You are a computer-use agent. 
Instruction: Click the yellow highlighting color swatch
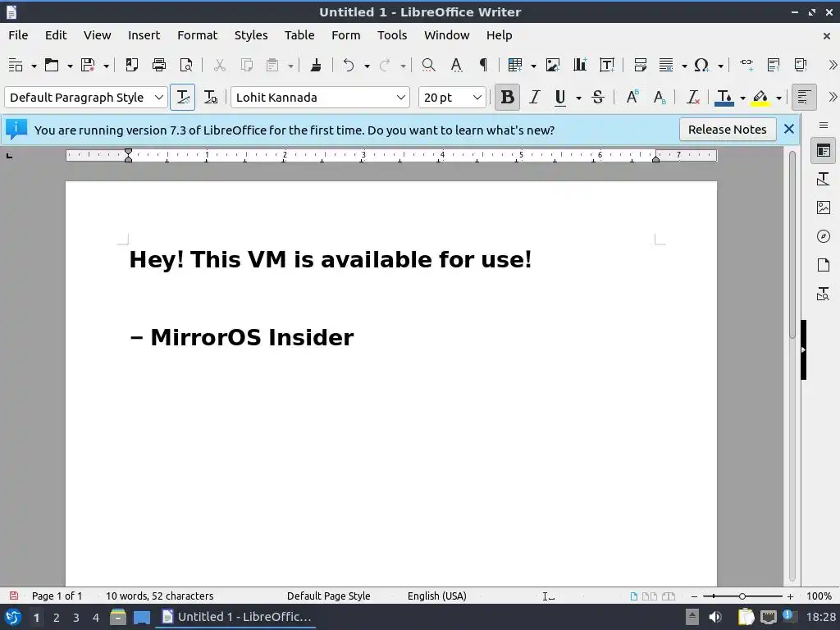pyautogui.click(x=760, y=98)
